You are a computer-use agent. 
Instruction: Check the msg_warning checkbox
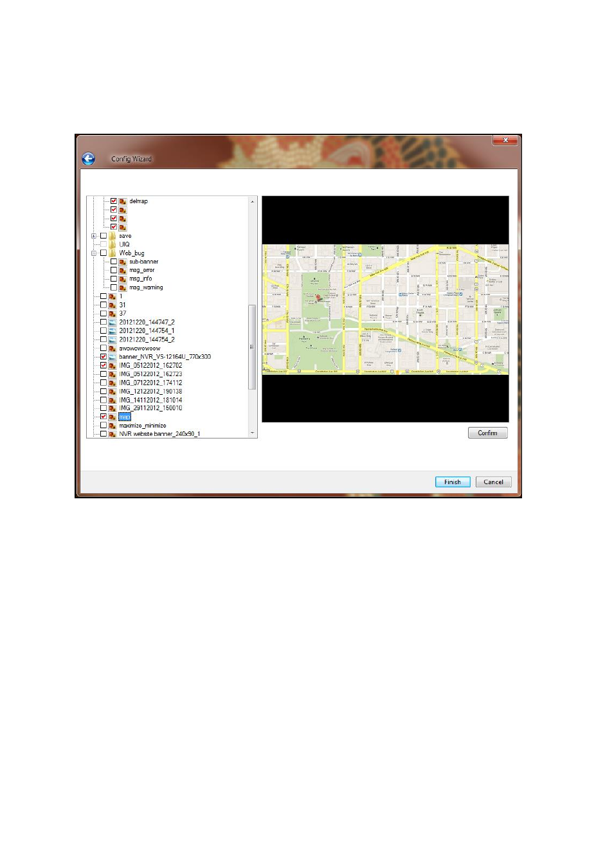tap(114, 287)
